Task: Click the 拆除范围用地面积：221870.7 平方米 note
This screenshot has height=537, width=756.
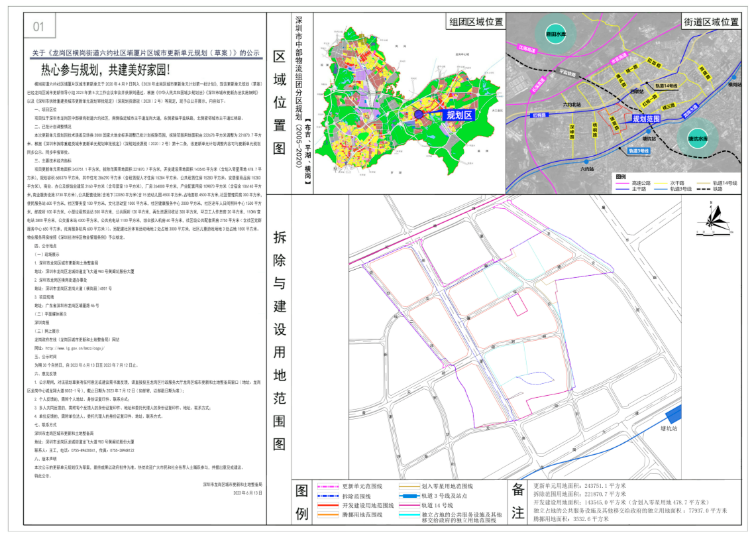Action: (580, 494)
